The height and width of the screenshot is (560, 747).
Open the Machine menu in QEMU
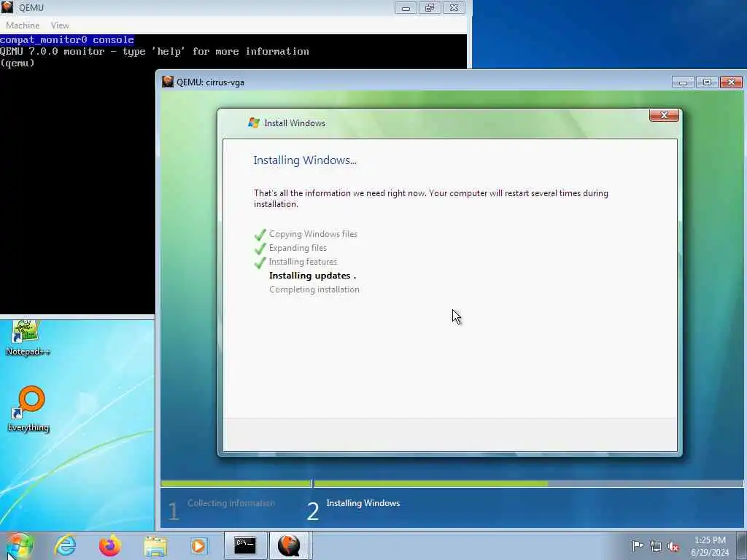point(23,26)
